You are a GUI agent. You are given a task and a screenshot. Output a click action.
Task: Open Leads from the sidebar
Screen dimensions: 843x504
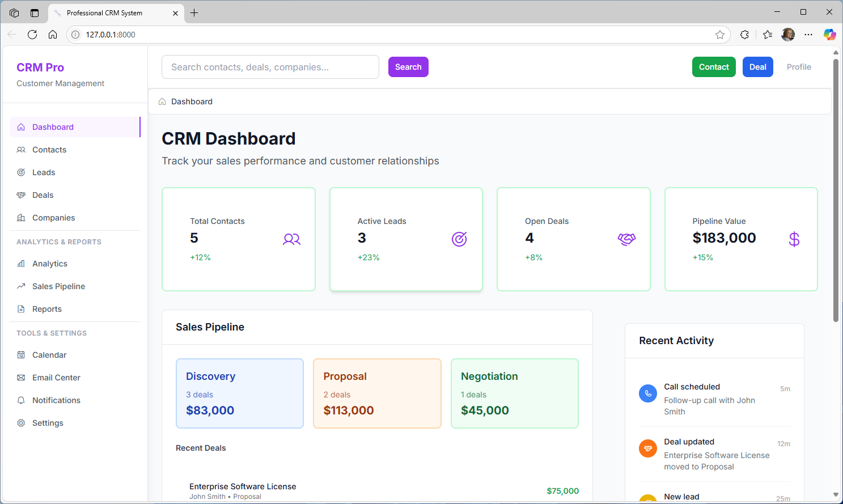click(75, 172)
